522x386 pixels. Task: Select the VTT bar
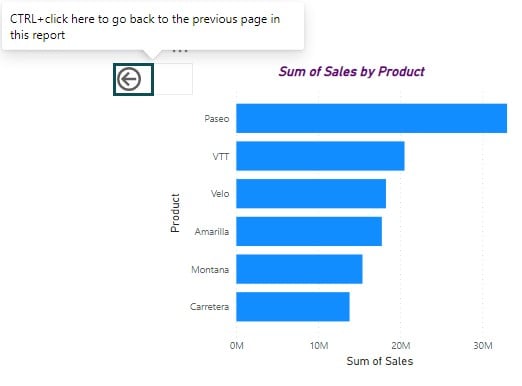(x=320, y=156)
